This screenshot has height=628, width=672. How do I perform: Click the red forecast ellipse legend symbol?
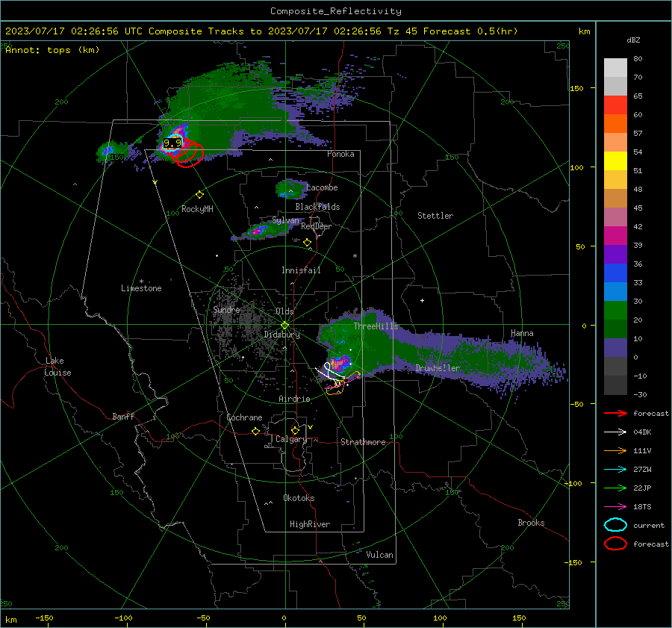[x=615, y=544]
